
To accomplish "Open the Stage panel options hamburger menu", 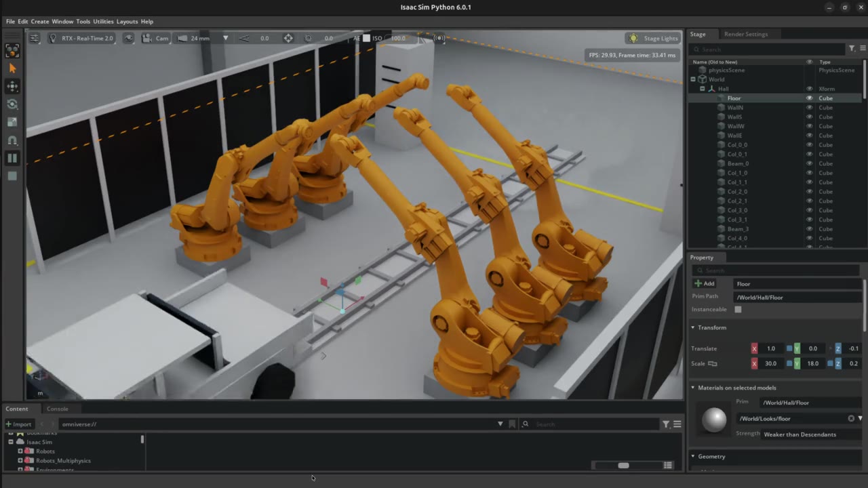I will click(863, 49).
